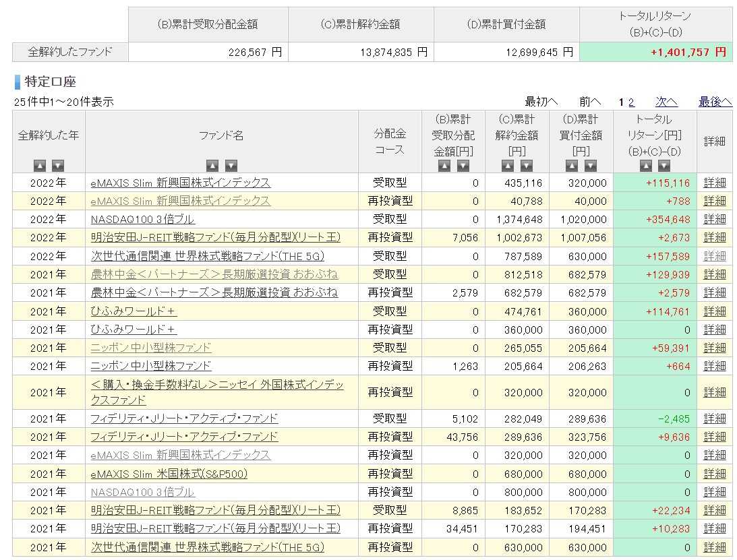Open フィデリティ・Jリート・アクティブ・ファンド 受取型 link

[x=184, y=418]
